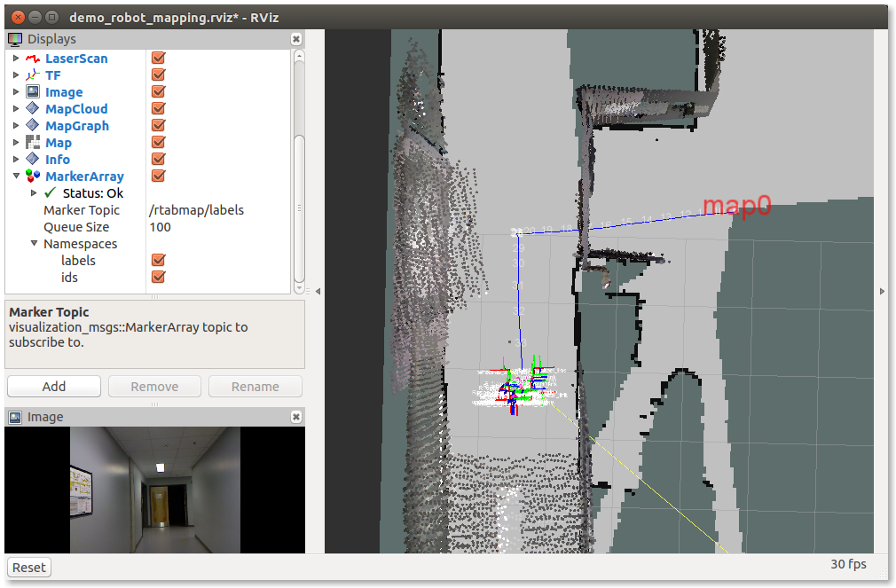Screen dimensions: 896x588
Task: Click the Displays panel vertical scrollbar
Action: point(299,160)
